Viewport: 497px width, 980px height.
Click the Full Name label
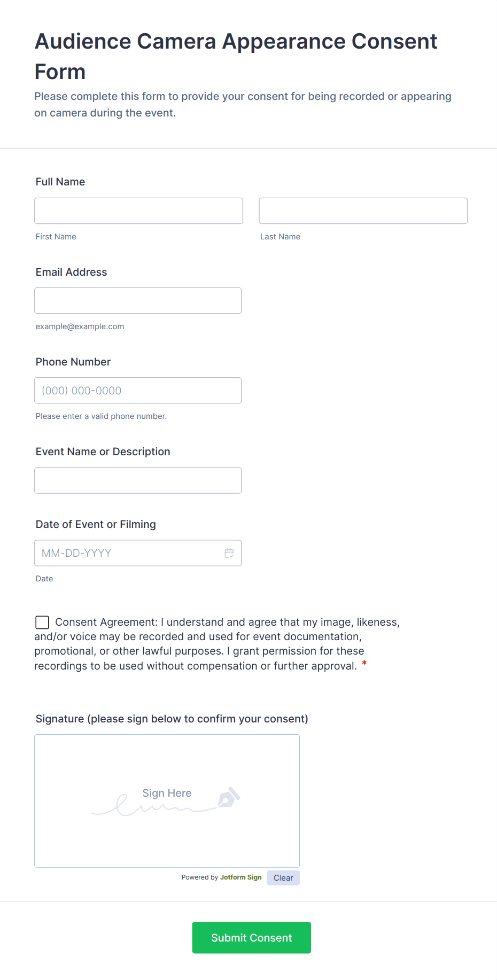[x=60, y=182]
